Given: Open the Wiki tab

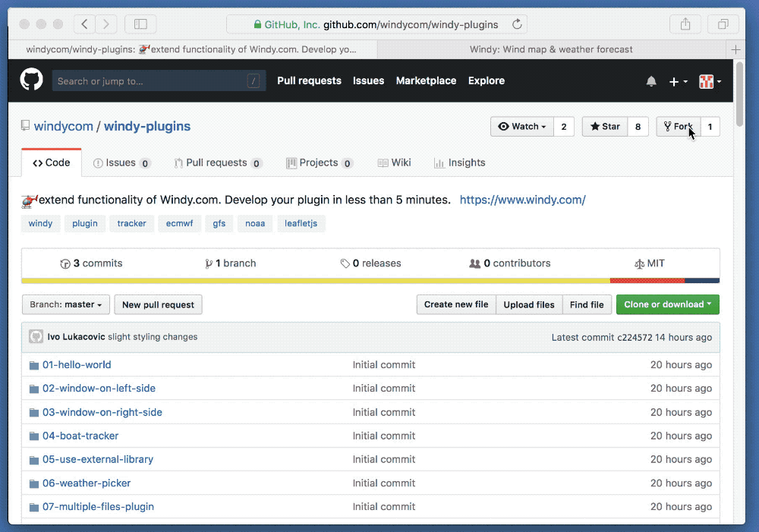Looking at the screenshot, I should click(x=394, y=162).
